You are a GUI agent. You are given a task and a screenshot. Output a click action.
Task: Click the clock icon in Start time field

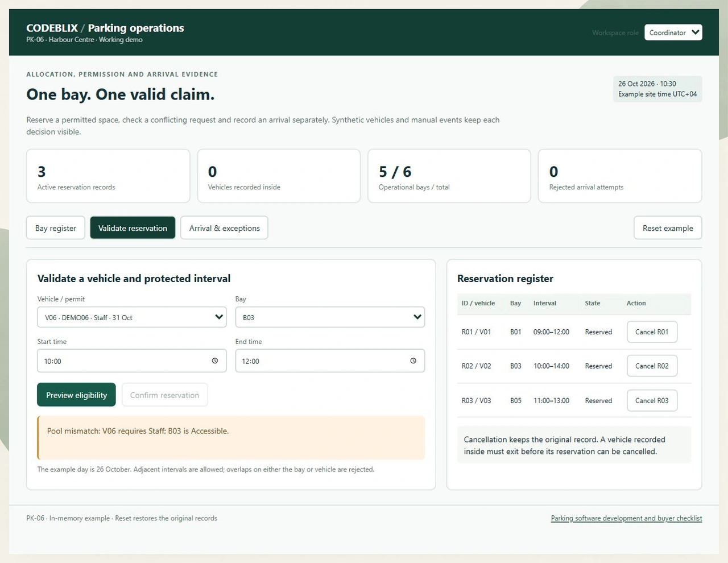coord(215,361)
